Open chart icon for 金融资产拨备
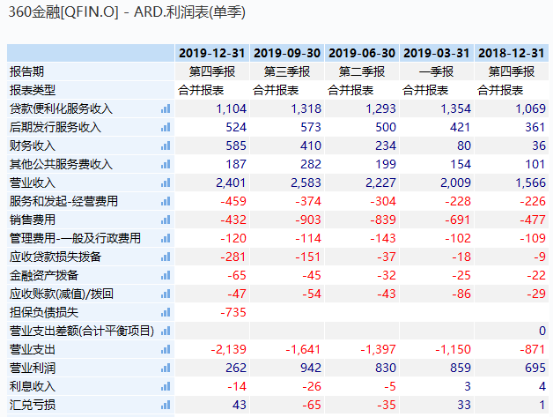 [165, 275]
